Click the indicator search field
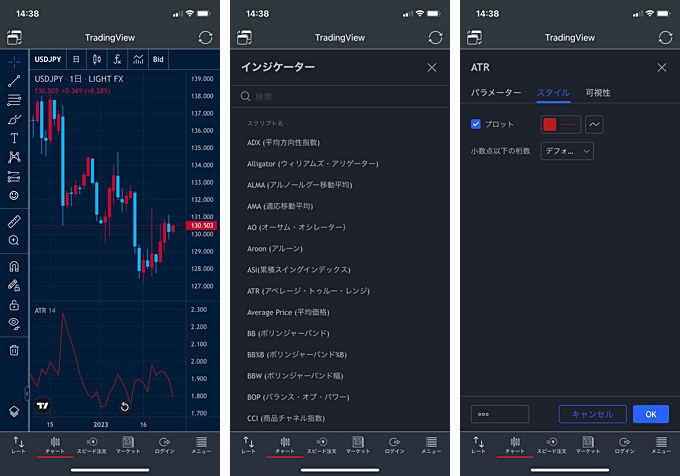Viewport: 680px width, 476px height. point(340,96)
